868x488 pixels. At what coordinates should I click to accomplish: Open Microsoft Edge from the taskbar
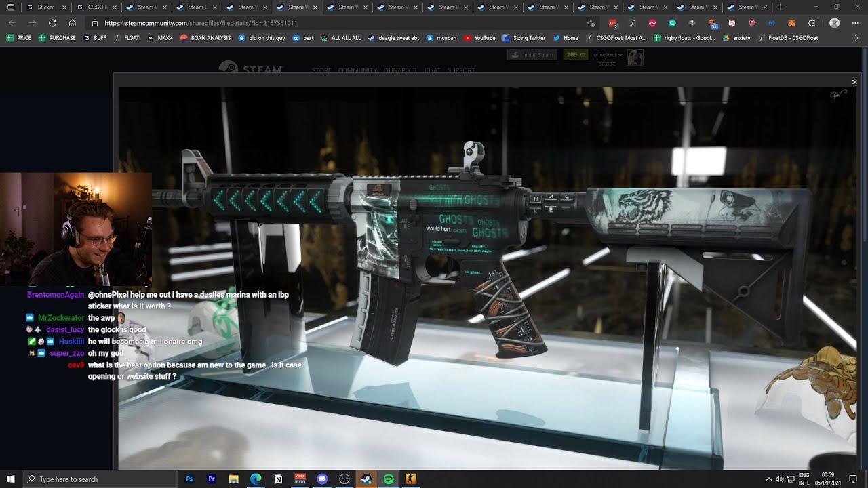pos(256,479)
